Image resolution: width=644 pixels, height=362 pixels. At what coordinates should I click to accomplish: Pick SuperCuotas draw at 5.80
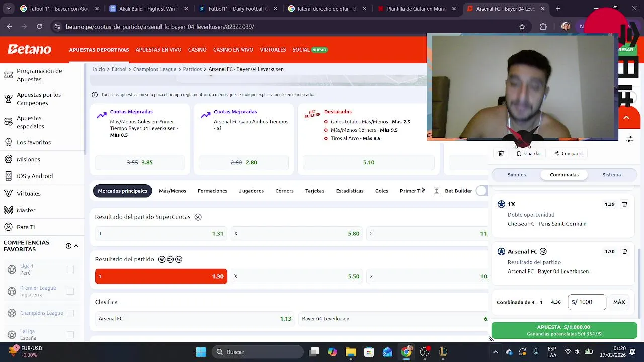297,234
